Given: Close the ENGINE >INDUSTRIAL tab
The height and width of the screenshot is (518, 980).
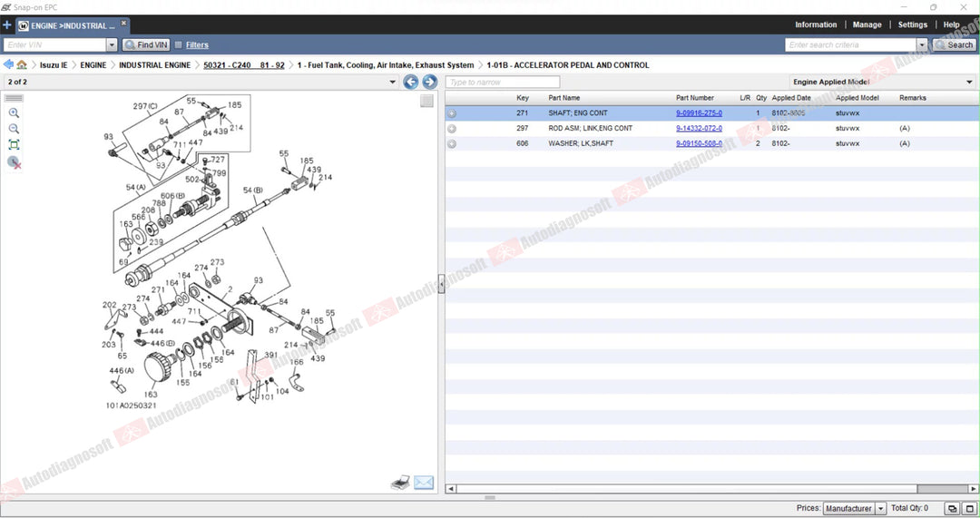Looking at the screenshot, I should [x=123, y=23].
